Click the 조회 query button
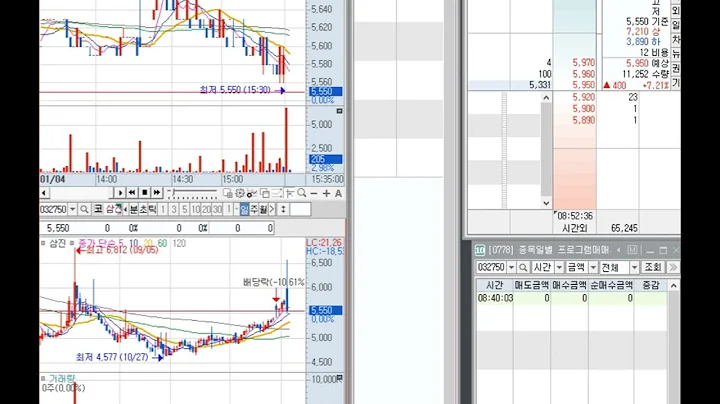The height and width of the screenshot is (404, 720). (652, 267)
